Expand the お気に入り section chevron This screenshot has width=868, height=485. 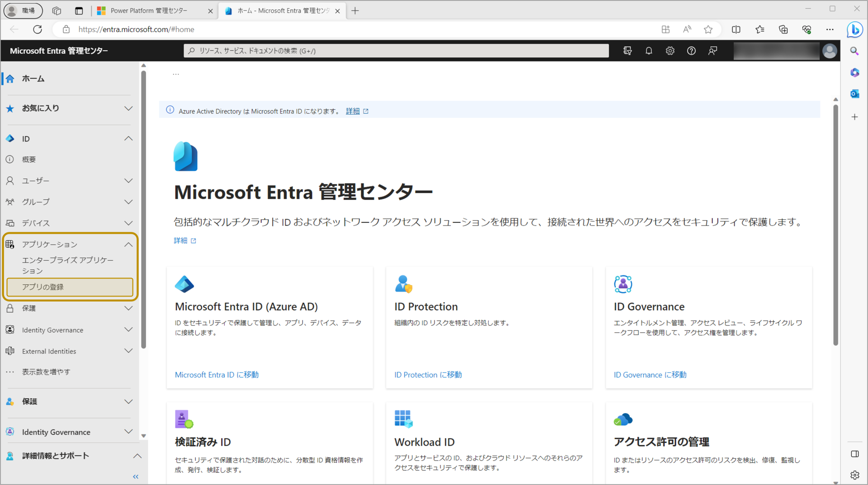(128, 108)
